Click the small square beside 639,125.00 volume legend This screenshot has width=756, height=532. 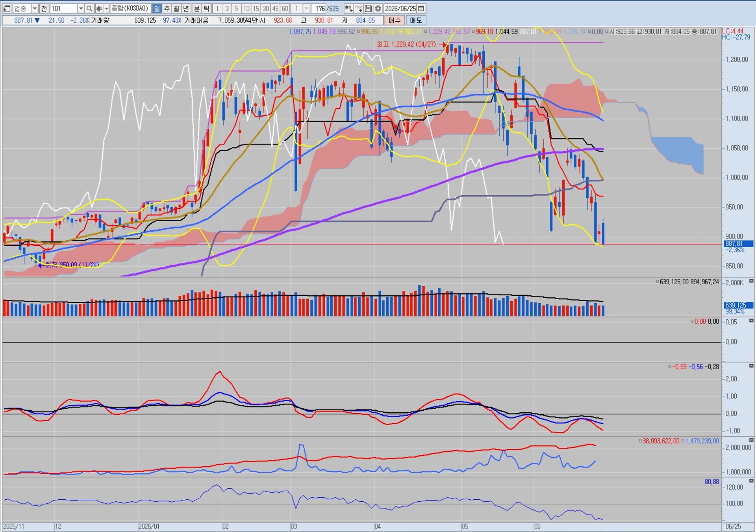[x=658, y=282]
